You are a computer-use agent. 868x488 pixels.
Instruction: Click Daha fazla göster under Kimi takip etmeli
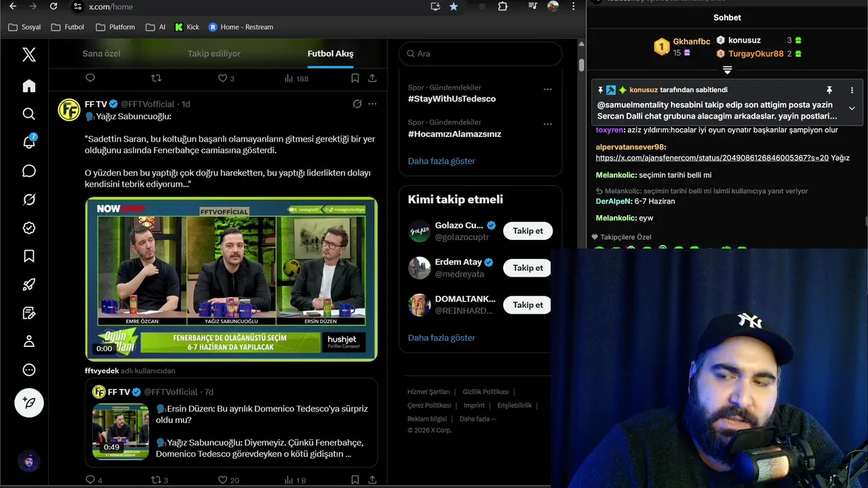pyautogui.click(x=441, y=338)
